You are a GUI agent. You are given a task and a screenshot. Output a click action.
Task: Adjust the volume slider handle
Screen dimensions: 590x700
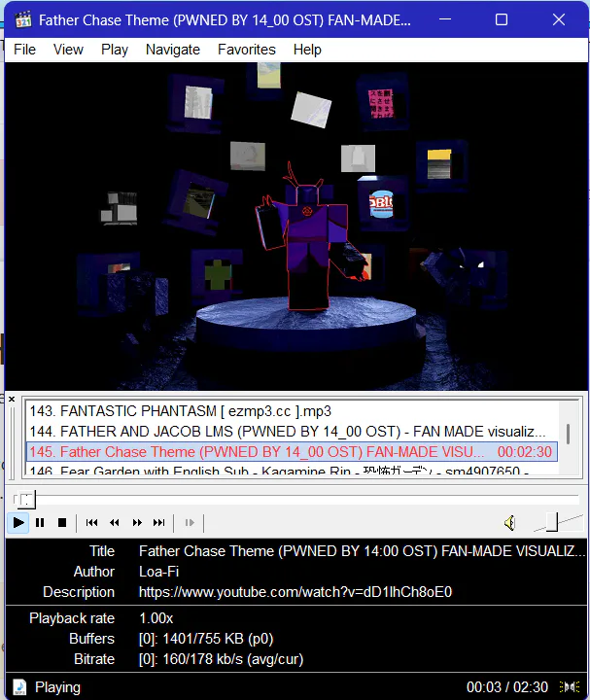[552, 522]
